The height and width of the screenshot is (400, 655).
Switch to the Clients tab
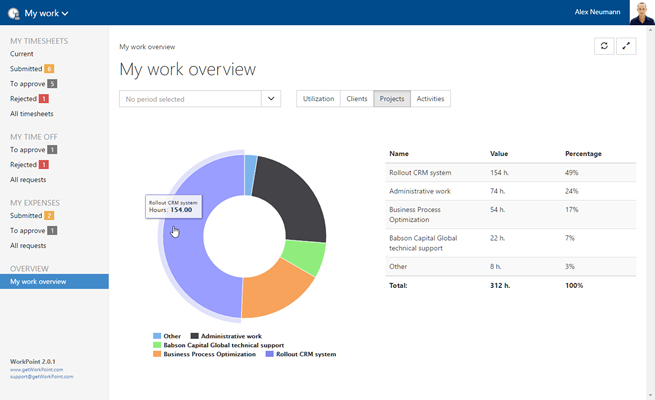tap(356, 99)
